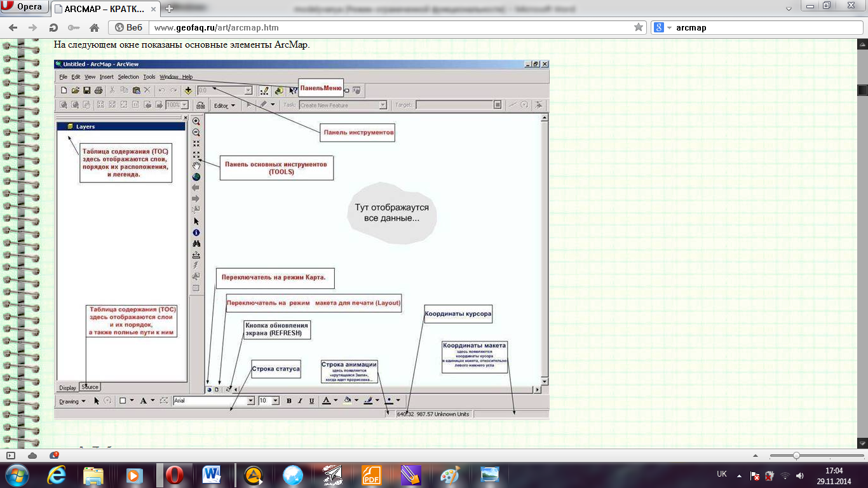Screen dimensions: 868x488
Task: Open File menu in ArcMap screenshot
Action: [64, 77]
